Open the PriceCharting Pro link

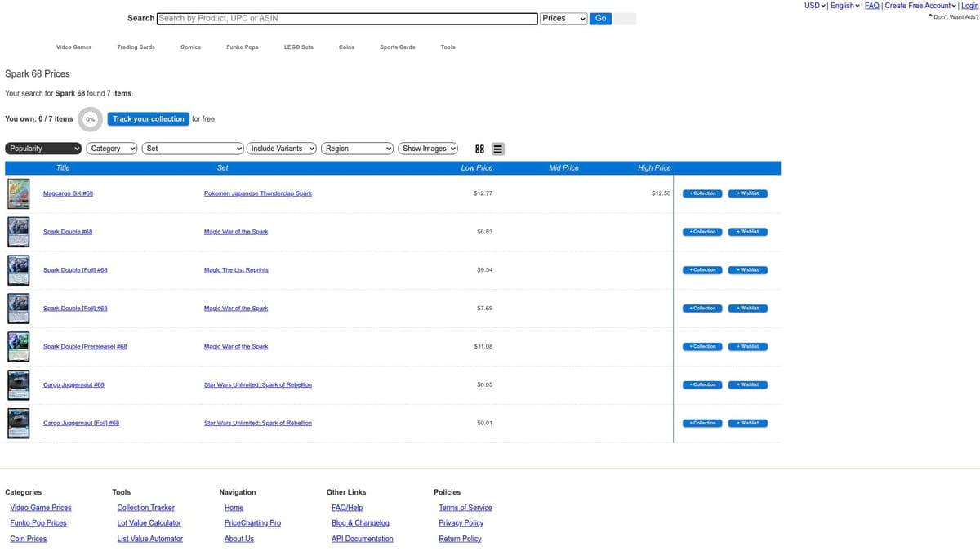[252, 523]
